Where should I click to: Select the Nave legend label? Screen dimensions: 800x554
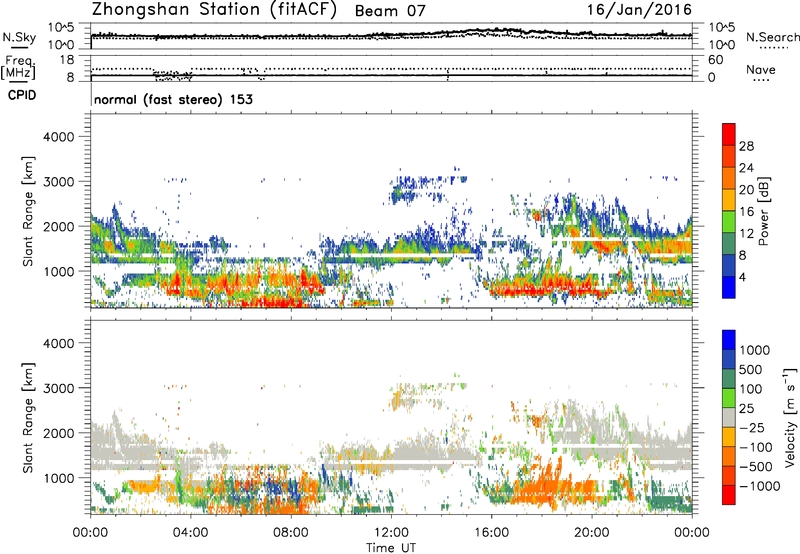[761, 69]
